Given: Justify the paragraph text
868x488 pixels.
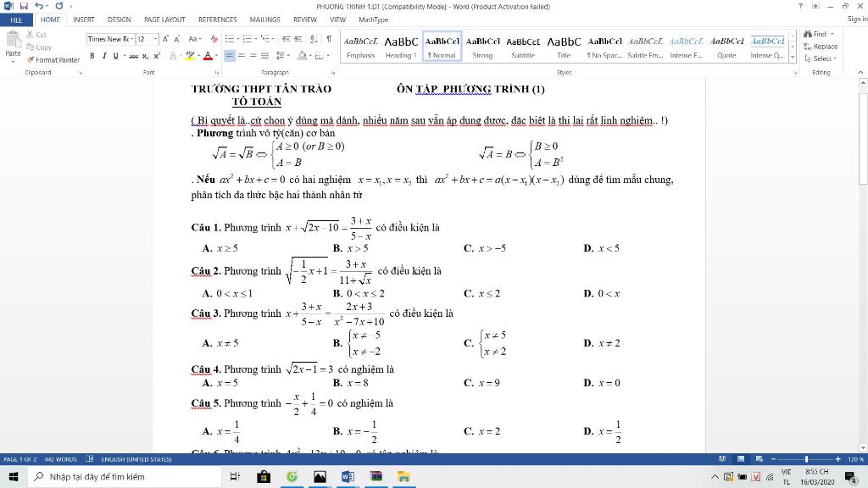Looking at the screenshot, I should click(x=264, y=55).
